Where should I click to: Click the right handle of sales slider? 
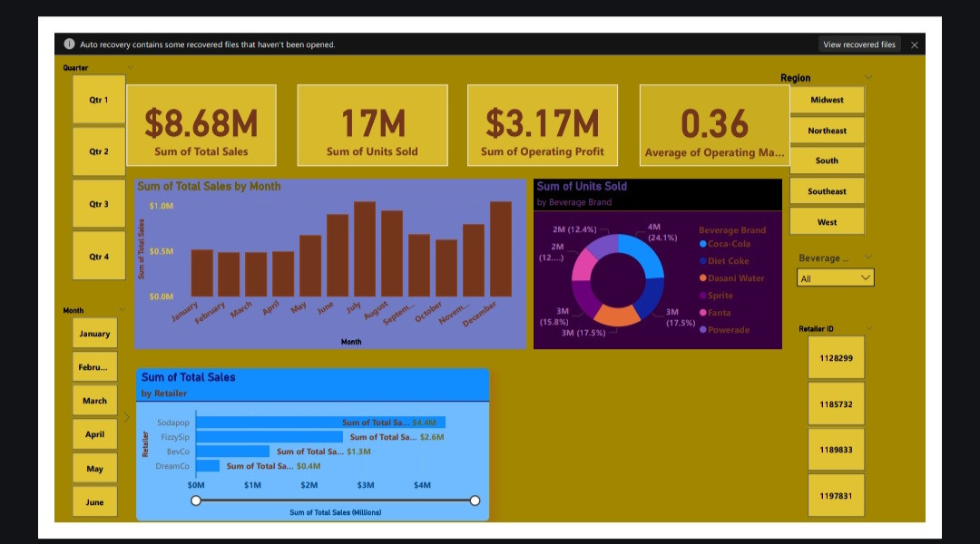pos(475,500)
